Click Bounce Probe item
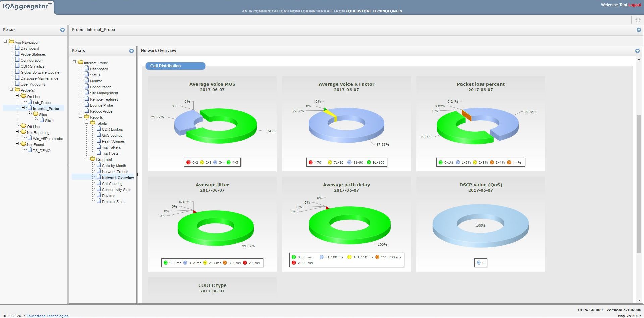Viewport: 644px width, 318px height. pyautogui.click(x=101, y=105)
